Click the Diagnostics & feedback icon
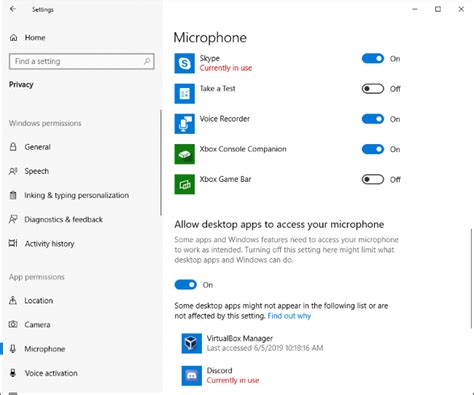This screenshot has height=395, width=474. [13, 219]
